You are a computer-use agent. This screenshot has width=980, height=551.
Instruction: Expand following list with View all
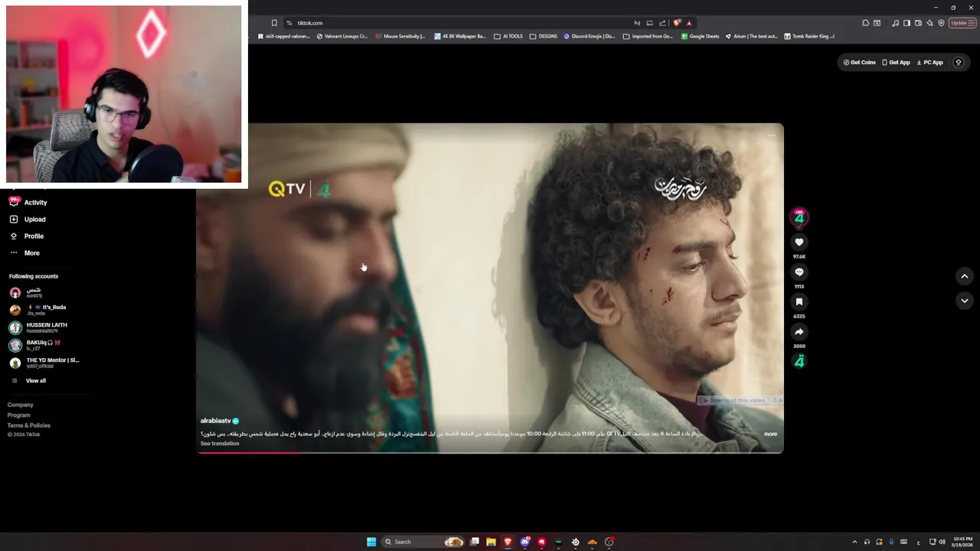[x=28, y=380]
